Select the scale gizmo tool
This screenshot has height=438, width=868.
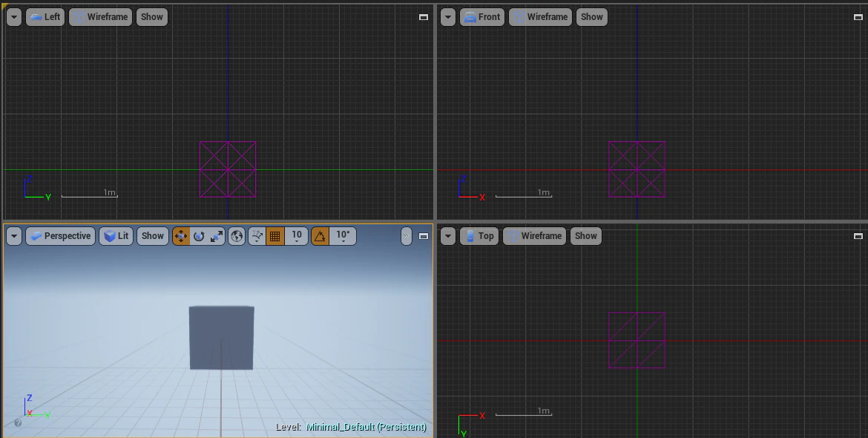click(x=217, y=236)
